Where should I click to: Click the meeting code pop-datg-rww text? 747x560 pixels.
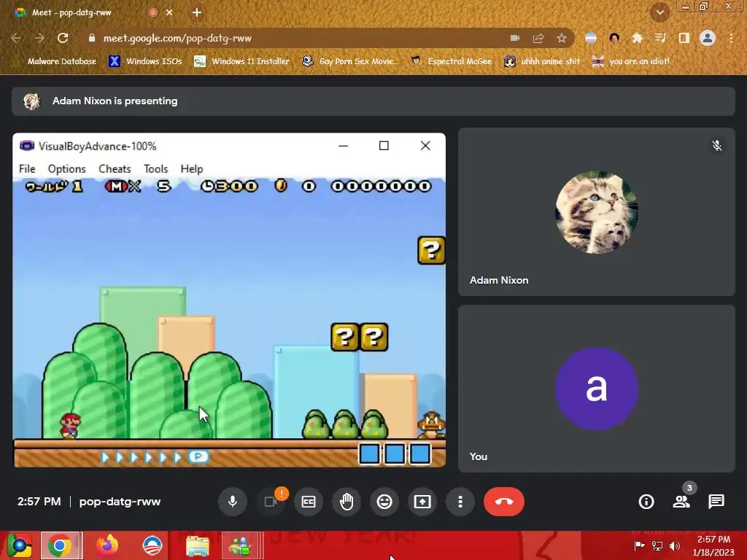(120, 502)
